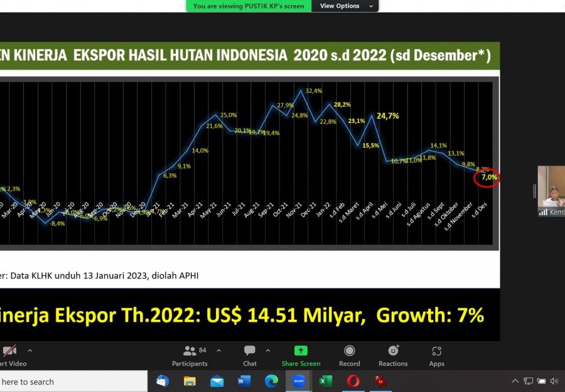Open Excel from the taskbar
The image size is (565, 392).
point(326,381)
